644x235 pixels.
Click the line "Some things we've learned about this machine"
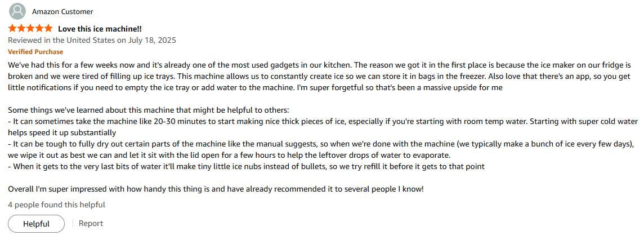point(148,110)
